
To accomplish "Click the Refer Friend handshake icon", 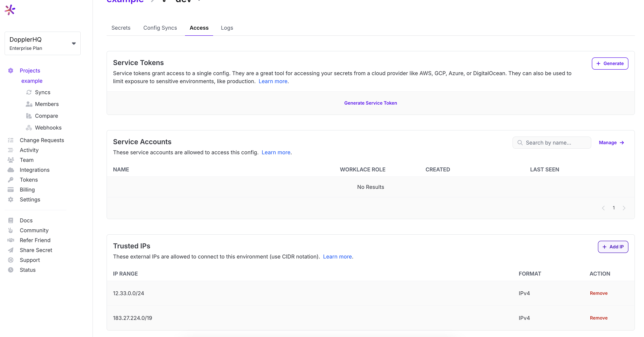I will tap(11, 240).
